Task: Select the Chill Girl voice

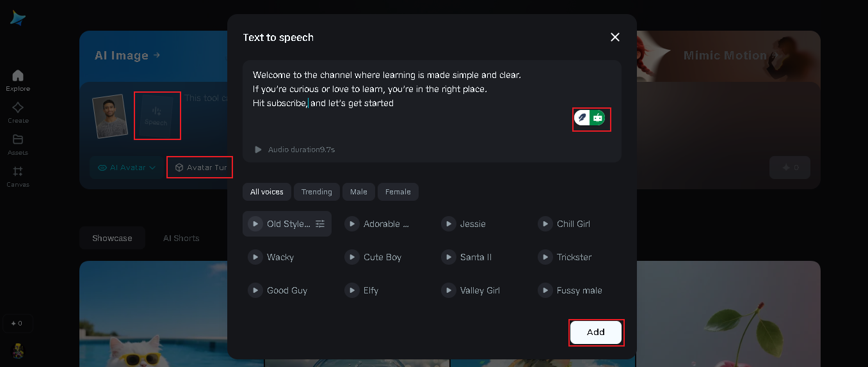Action: 573,224
